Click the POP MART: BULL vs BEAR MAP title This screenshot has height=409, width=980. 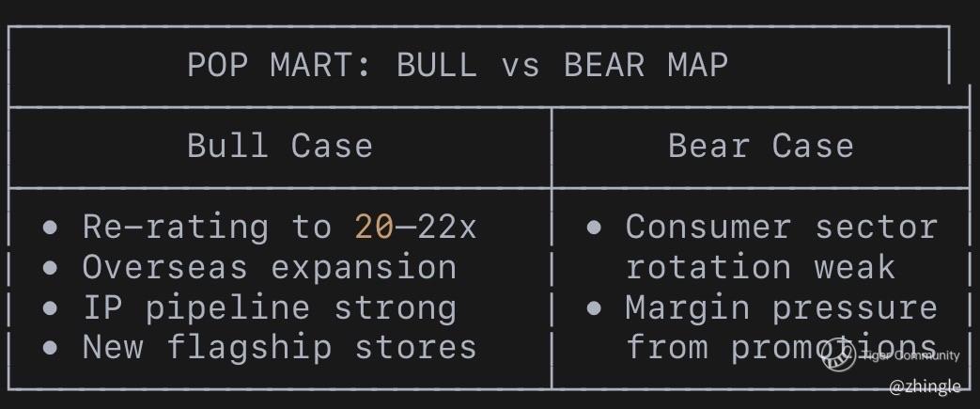[458, 65]
